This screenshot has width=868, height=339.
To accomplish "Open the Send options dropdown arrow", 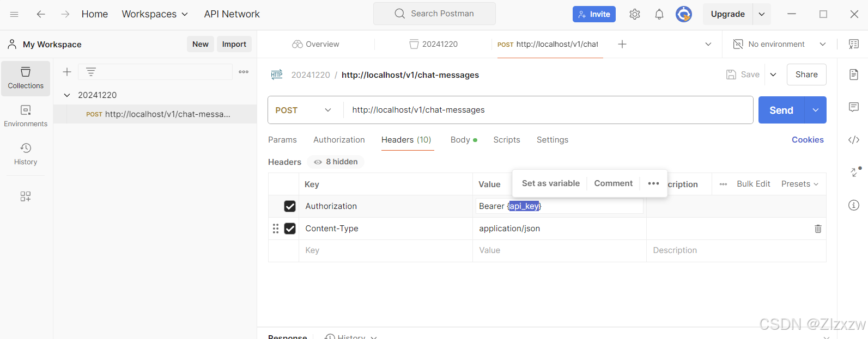I will [x=816, y=110].
